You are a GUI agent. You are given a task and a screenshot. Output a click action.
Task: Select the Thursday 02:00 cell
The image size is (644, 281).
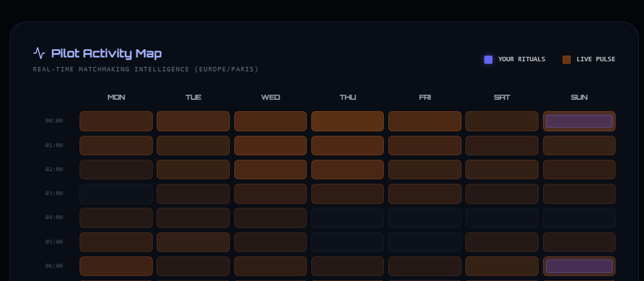coord(347,169)
